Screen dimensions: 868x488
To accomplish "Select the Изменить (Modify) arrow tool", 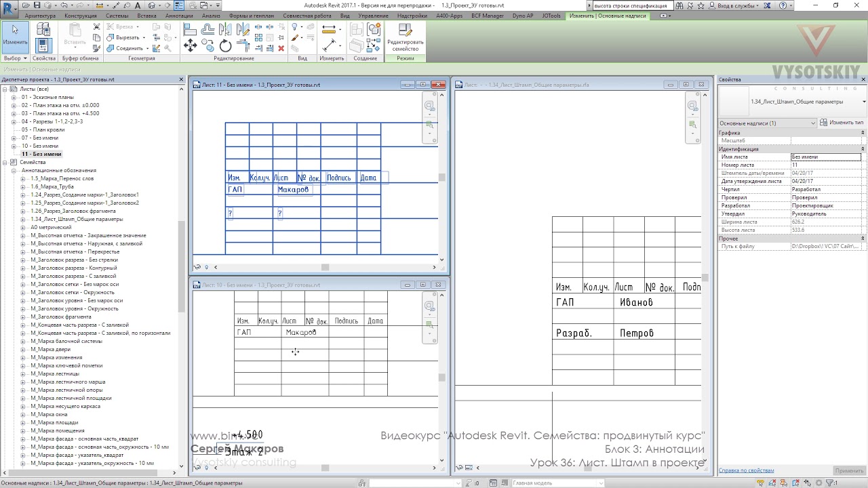I will [15, 37].
